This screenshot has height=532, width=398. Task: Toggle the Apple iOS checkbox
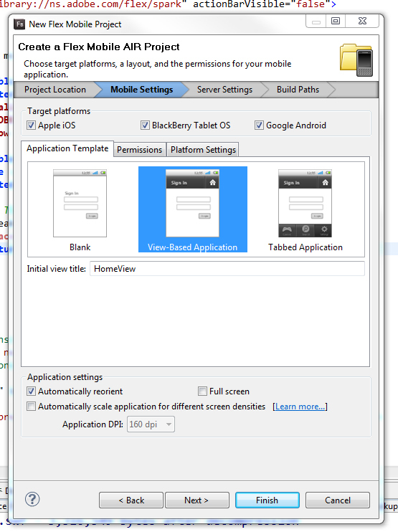tap(31, 125)
